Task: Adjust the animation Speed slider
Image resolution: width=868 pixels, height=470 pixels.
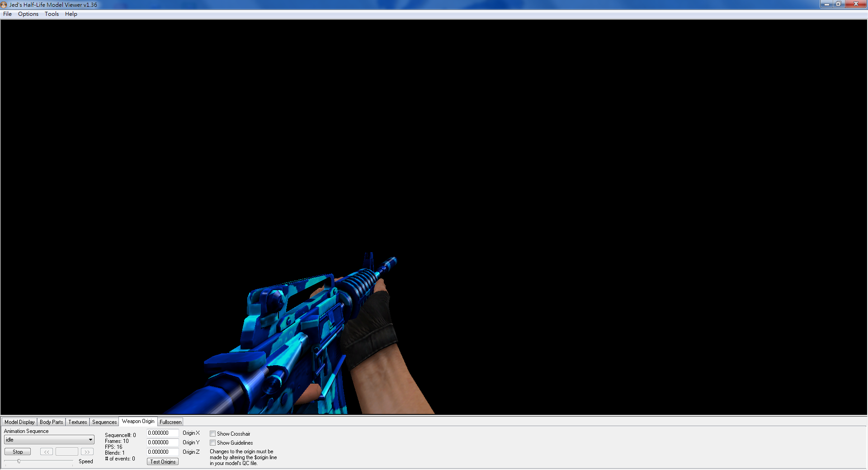Action: [19, 461]
